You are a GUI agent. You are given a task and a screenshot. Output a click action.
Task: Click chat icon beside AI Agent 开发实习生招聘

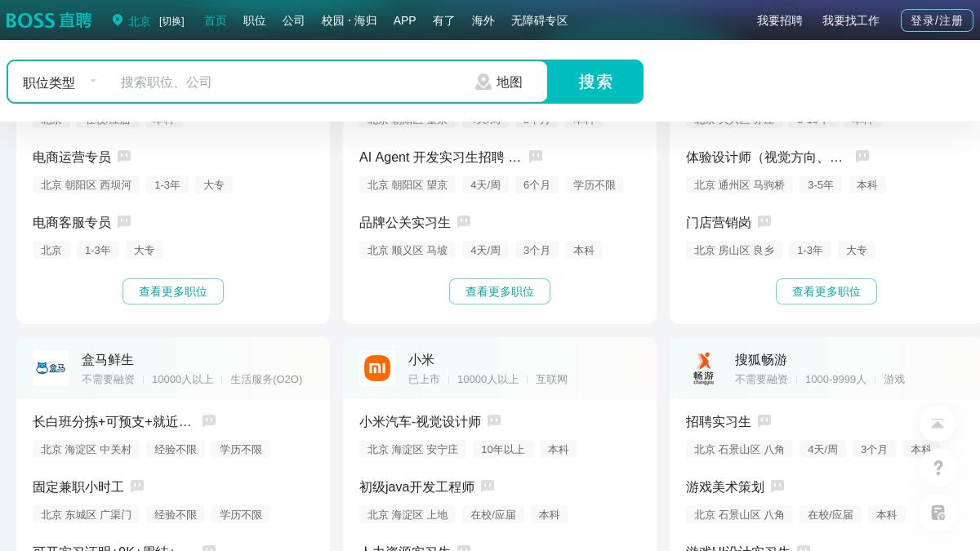536,157
